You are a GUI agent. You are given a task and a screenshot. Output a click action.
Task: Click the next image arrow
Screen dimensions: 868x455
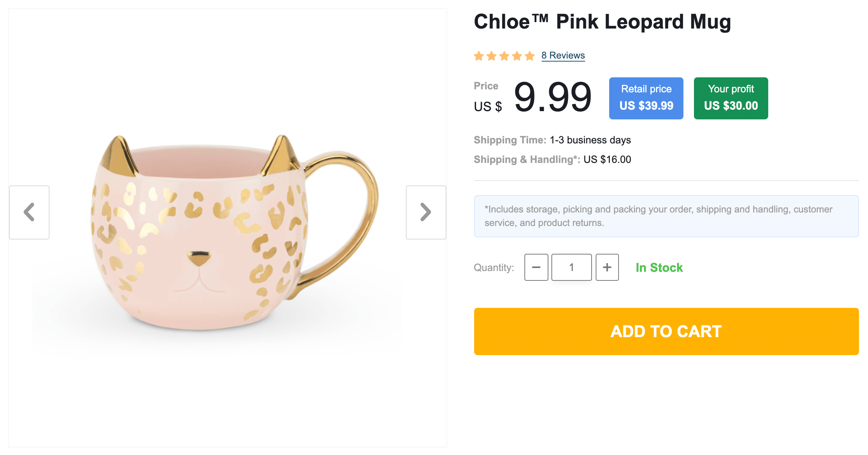426,212
